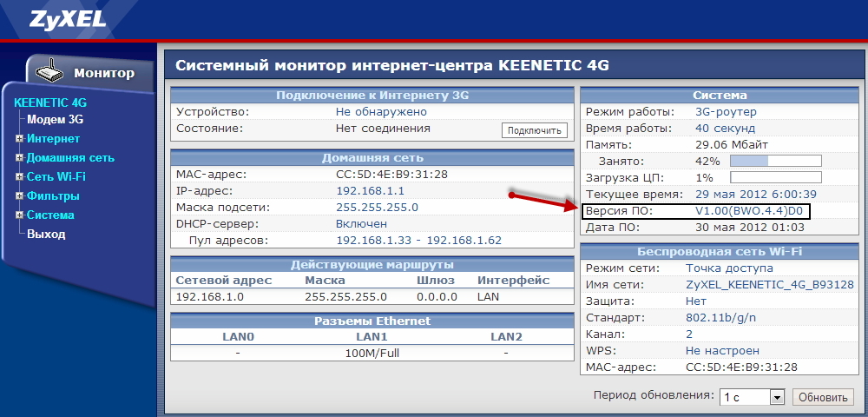Expand the Домашняя сеть plus icon
The width and height of the screenshot is (868, 417).
coord(19,158)
